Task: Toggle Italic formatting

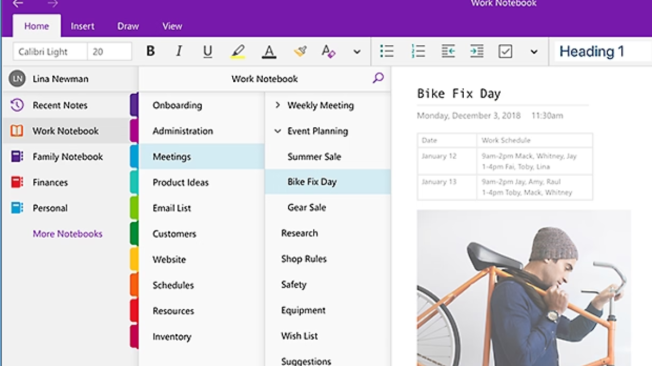Action: tap(179, 51)
